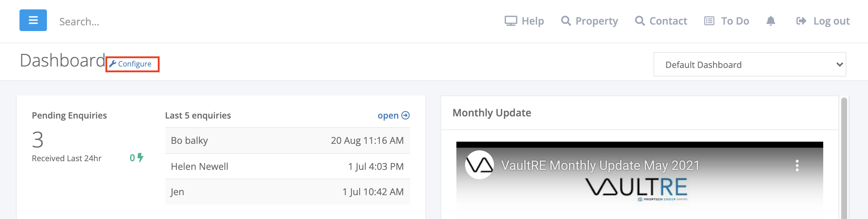Click the Property search magnifier icon
This screenshot has width=868, height=219.
(x=566, y=21)
